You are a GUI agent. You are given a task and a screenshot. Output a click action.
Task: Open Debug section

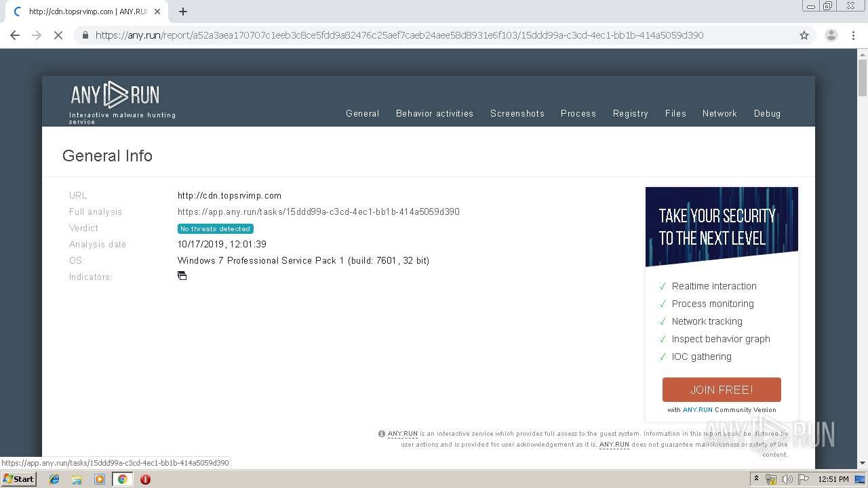tap(767, 114)
